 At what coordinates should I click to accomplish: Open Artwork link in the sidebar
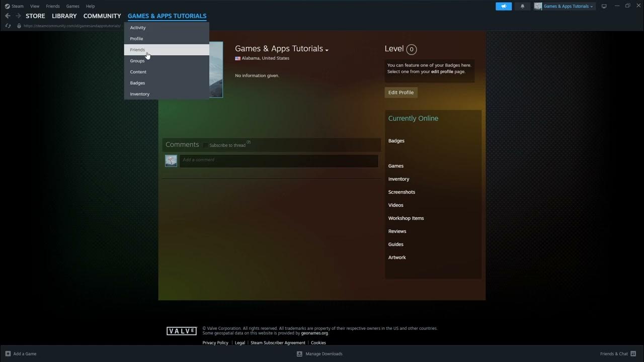coord(397,257)
